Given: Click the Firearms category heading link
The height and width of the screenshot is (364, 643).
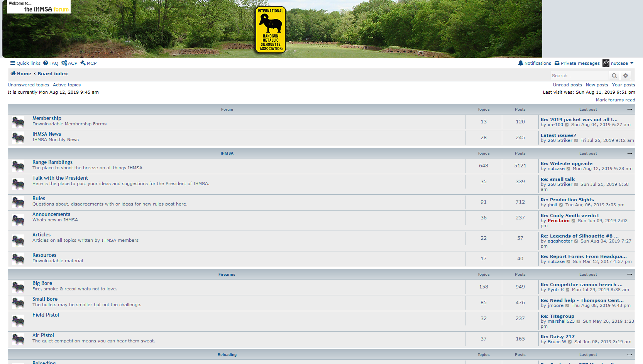Looking at the screenshot, I should pyautogui.click(x=227, y=275).
